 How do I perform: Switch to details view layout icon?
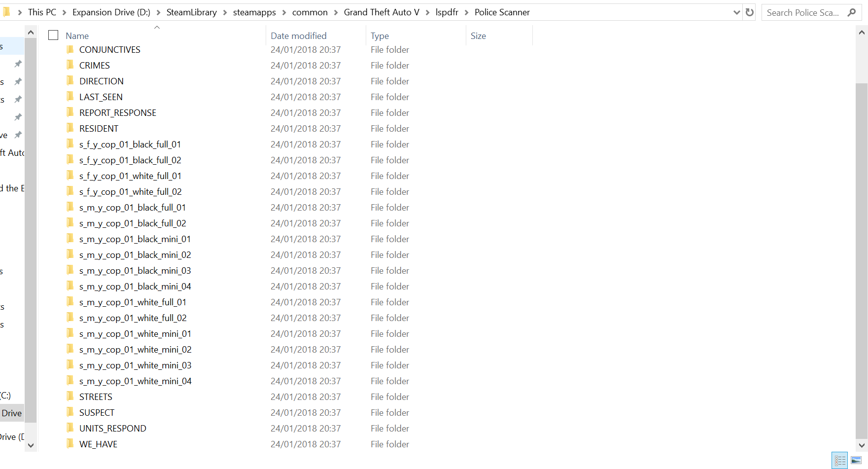[x=840, y=460]
